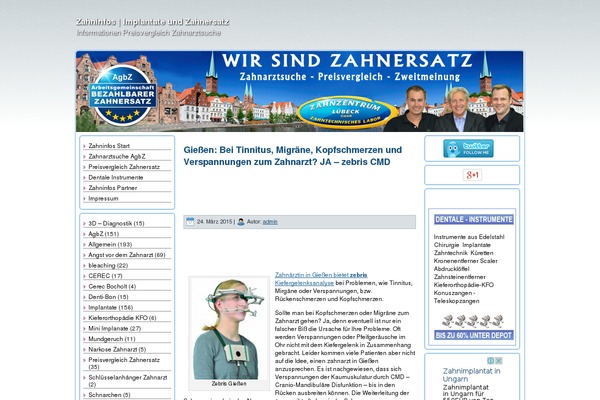Click Instrumente aus Edelstahl ad text

469,237
